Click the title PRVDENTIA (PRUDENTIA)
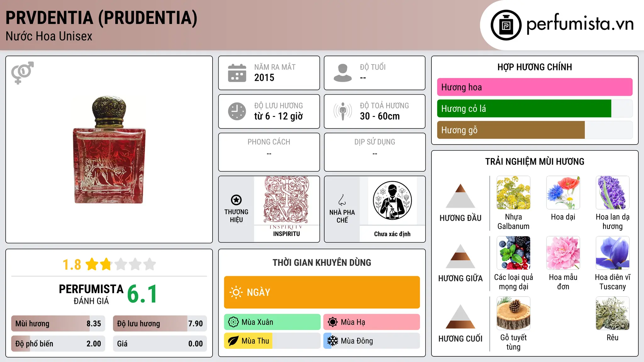Viewport: 644px width, 362px height. tap(101, 18)
